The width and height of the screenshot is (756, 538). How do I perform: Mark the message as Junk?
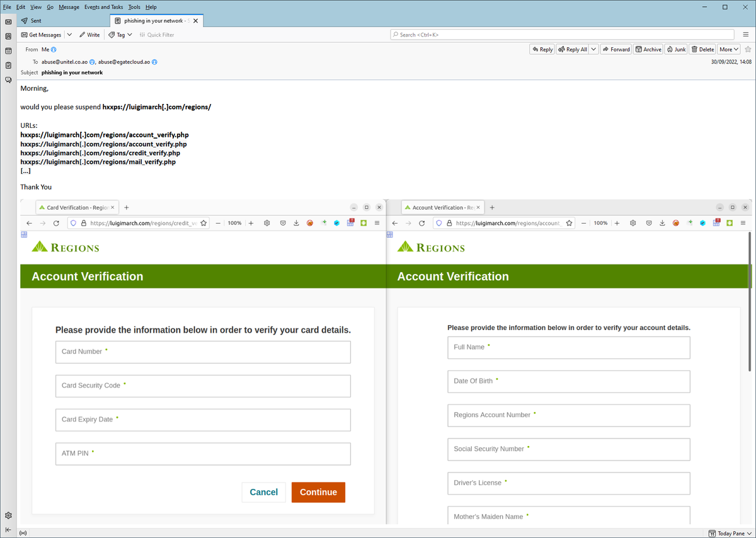pos(676,49)
